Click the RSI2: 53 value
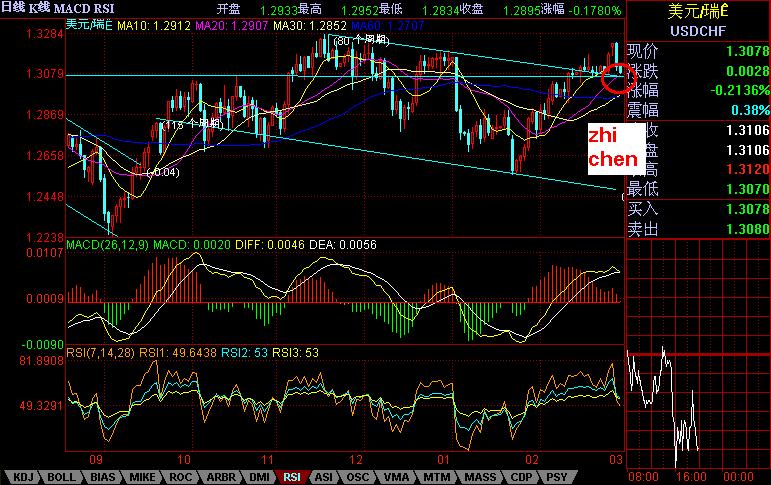 [244, 353]
